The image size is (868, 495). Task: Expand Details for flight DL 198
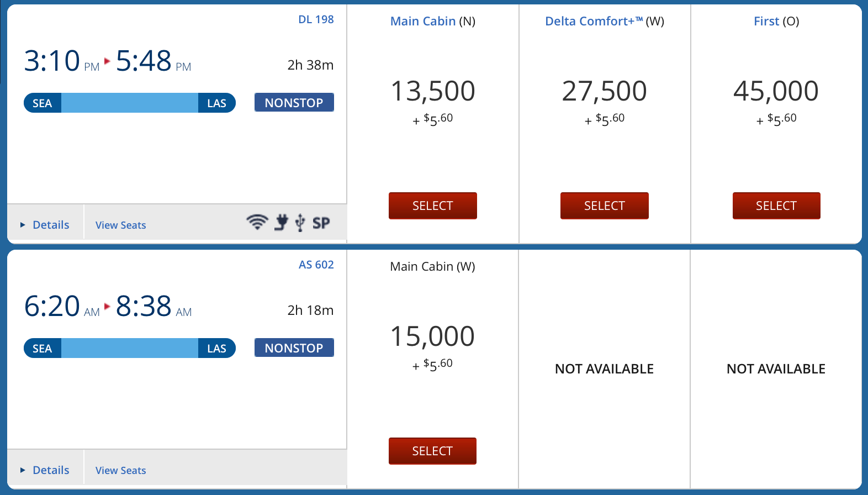click(45, 225)
